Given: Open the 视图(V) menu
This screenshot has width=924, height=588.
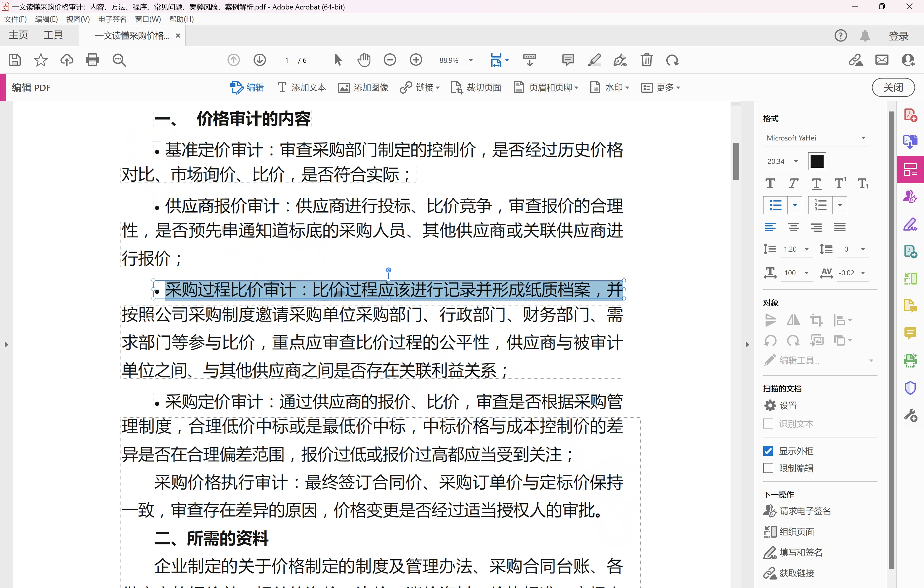Looking at the screenshot, I should [x=78, y=19].
